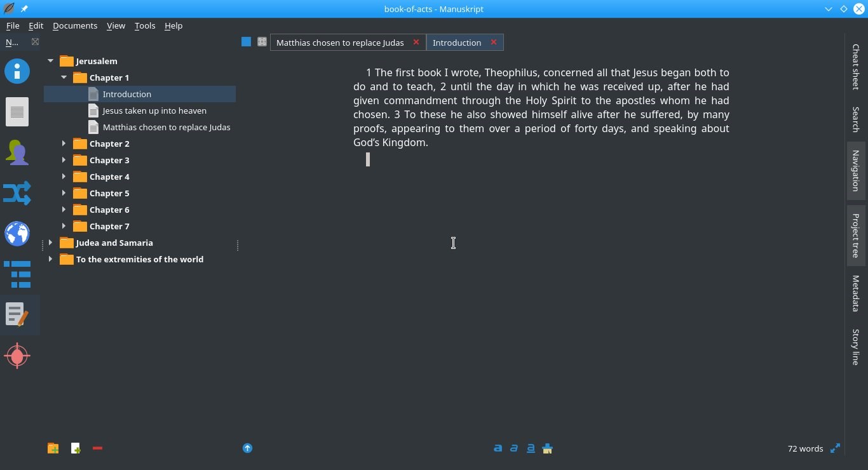Open the Editor section with pencil icon
This screenshot has height=470, width=868.
(17, 315)
